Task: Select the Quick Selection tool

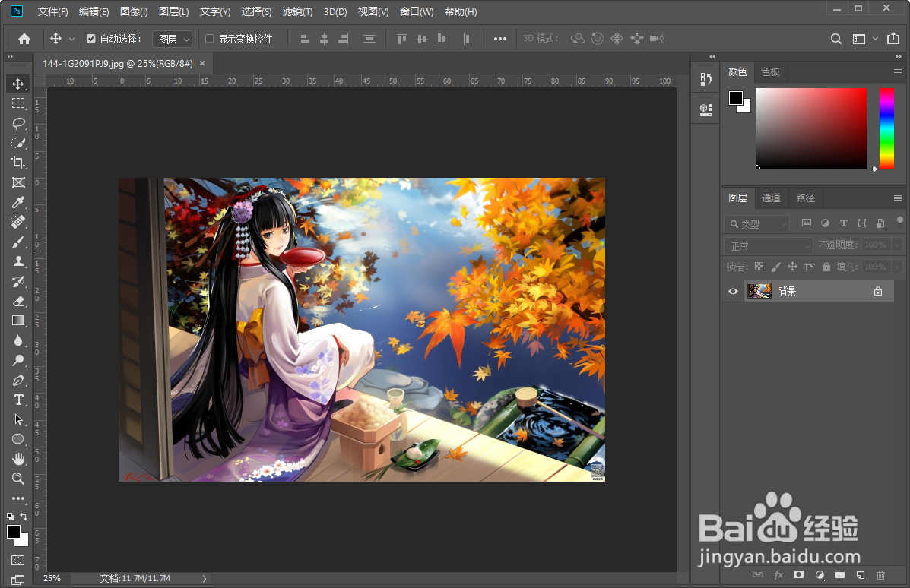Action: (x=18, y=143)
